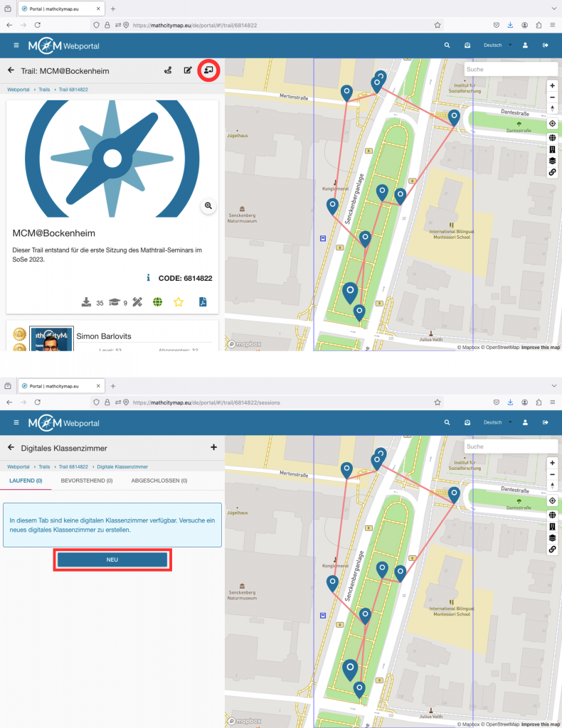562x728 pixels.
Task: Click the tools icon beside graduation cap count
Action: [x=137, y=302]
